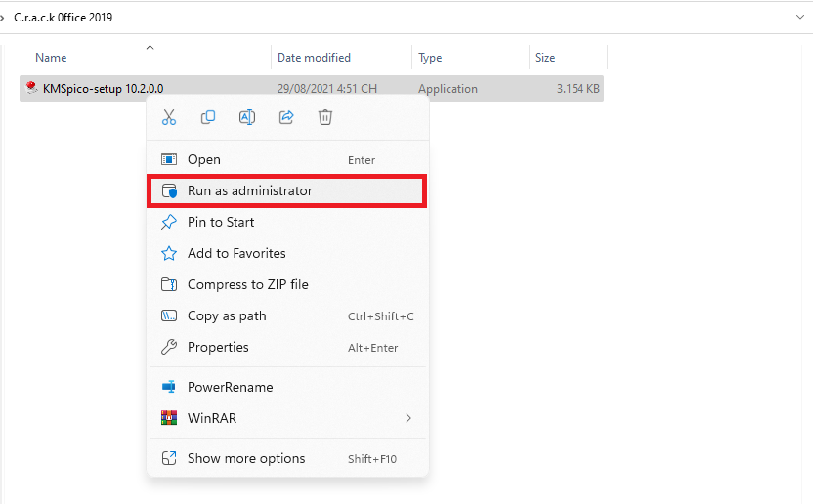Select Add to Favorites
The width and height of the screenshot is (813, 504).
pyautogui.click(x=236, y=253)
